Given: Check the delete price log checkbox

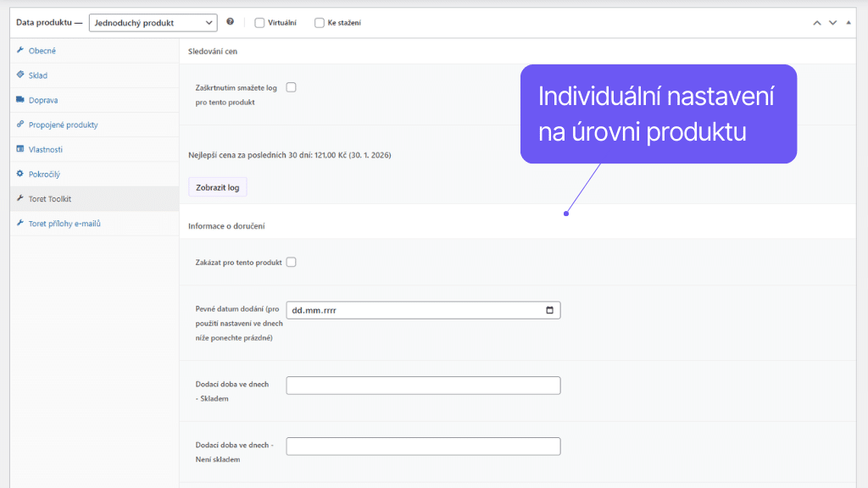Looking at the screenshot, I should click(x=292, y=87).
